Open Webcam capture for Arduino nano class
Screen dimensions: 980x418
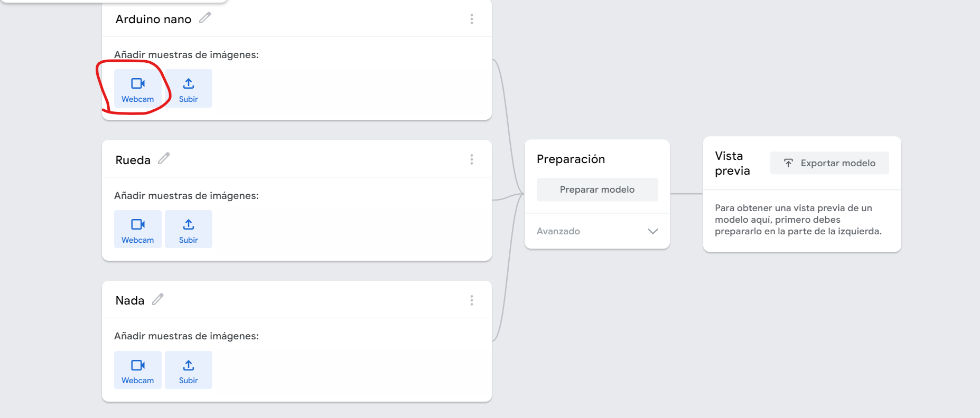pyautogui.click(x=138, y=89)
